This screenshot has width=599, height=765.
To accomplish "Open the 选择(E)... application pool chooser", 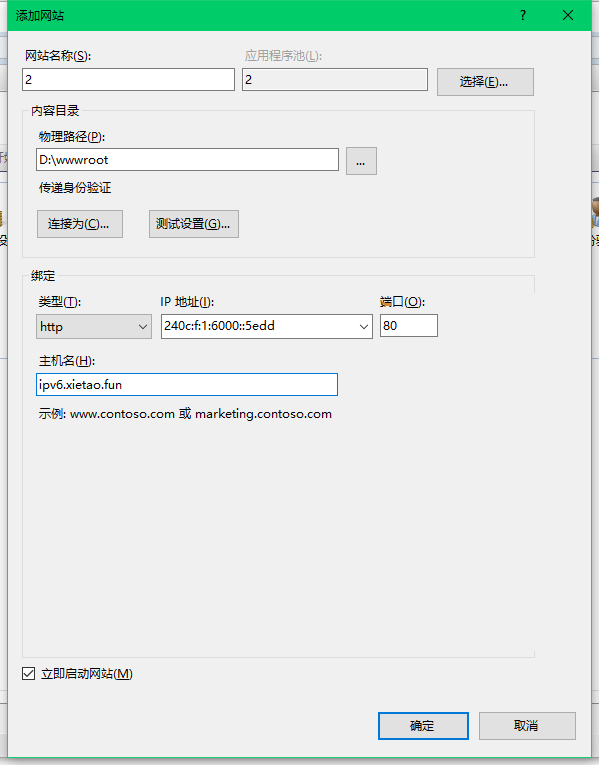I will (x=485, y=81).
